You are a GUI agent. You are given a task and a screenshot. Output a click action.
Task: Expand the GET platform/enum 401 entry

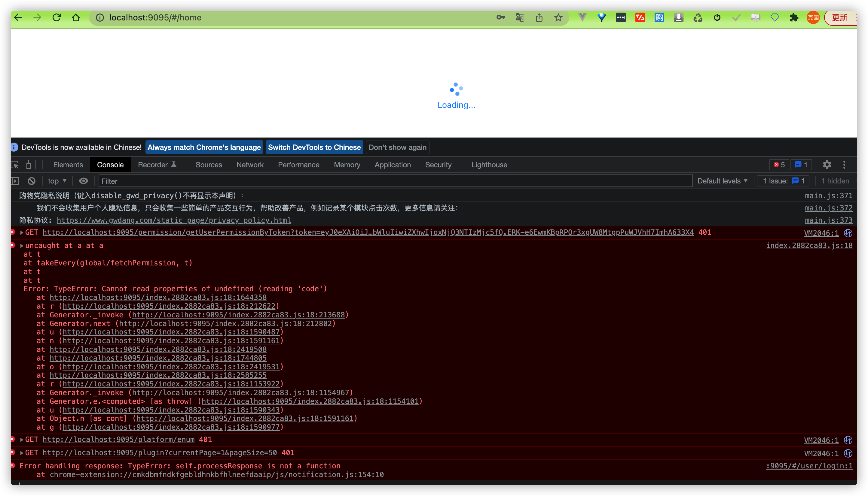point(22,440)
